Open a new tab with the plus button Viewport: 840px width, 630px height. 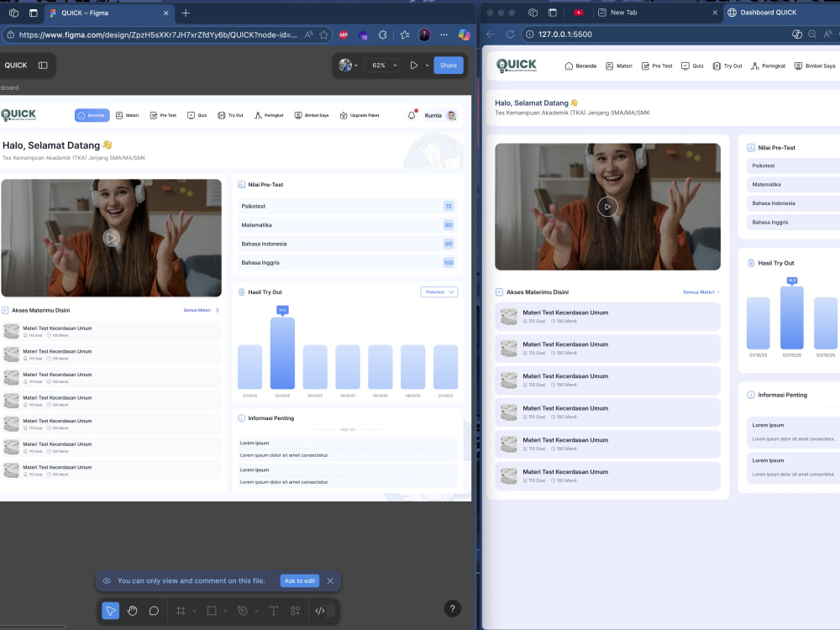[186, 13]
